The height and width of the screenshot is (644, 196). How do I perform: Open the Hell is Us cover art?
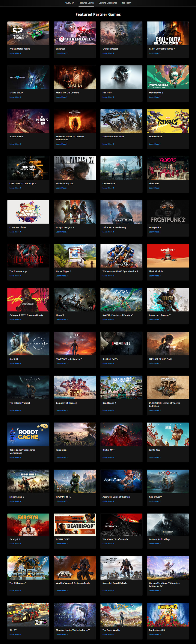[x=121, y=77]
